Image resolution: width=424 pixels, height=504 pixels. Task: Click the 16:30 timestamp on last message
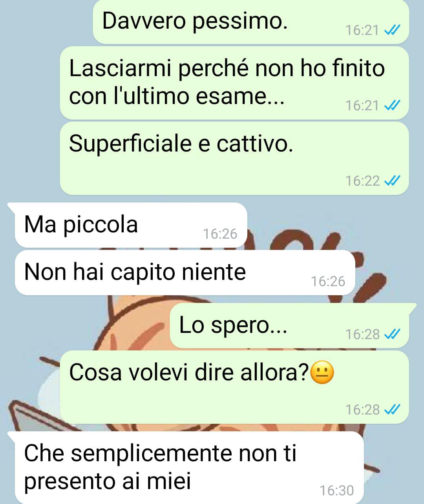(x=336, y=491)
